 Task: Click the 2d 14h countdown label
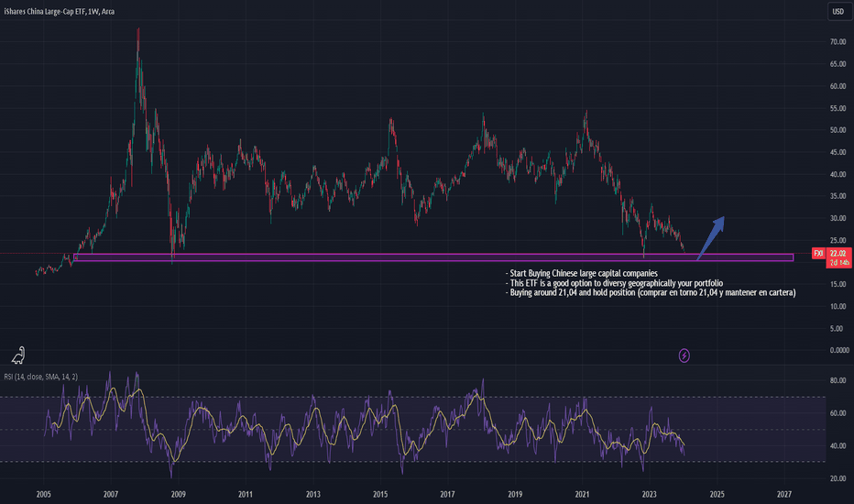(x=838, y=263)
